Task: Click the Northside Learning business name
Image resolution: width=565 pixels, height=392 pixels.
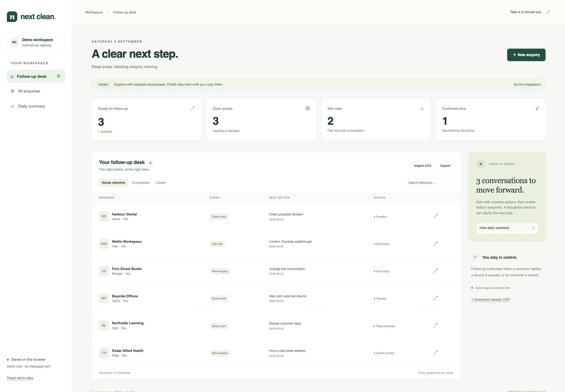Action: pyautogui.click(x=128, y=323)
